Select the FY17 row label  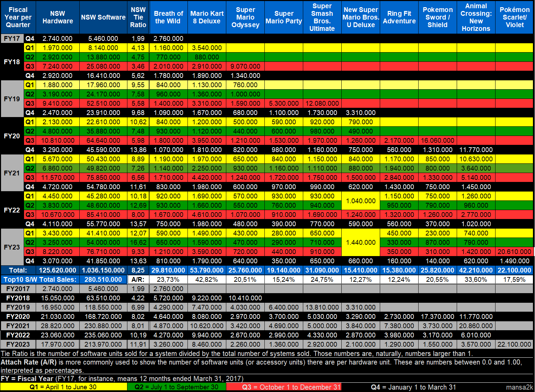[x=12, y=38]
